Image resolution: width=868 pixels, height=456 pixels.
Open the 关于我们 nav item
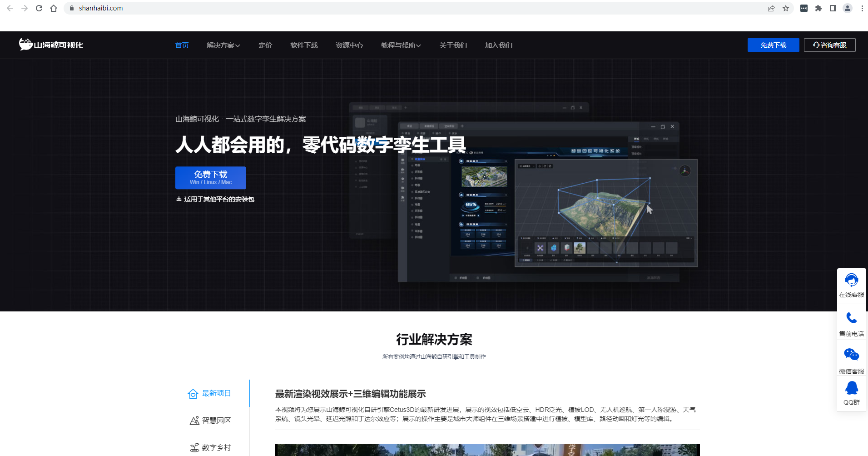click(x=453, y=45)
